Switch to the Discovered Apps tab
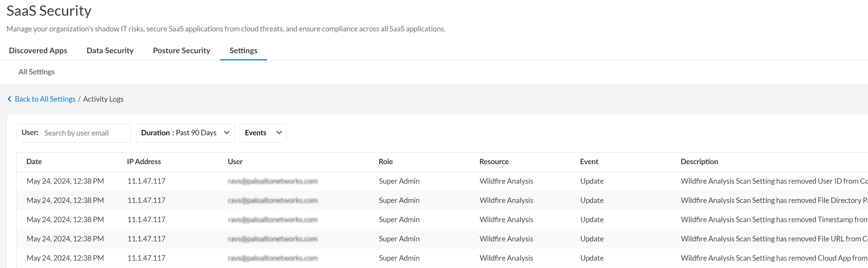 [x=38, y=51]
